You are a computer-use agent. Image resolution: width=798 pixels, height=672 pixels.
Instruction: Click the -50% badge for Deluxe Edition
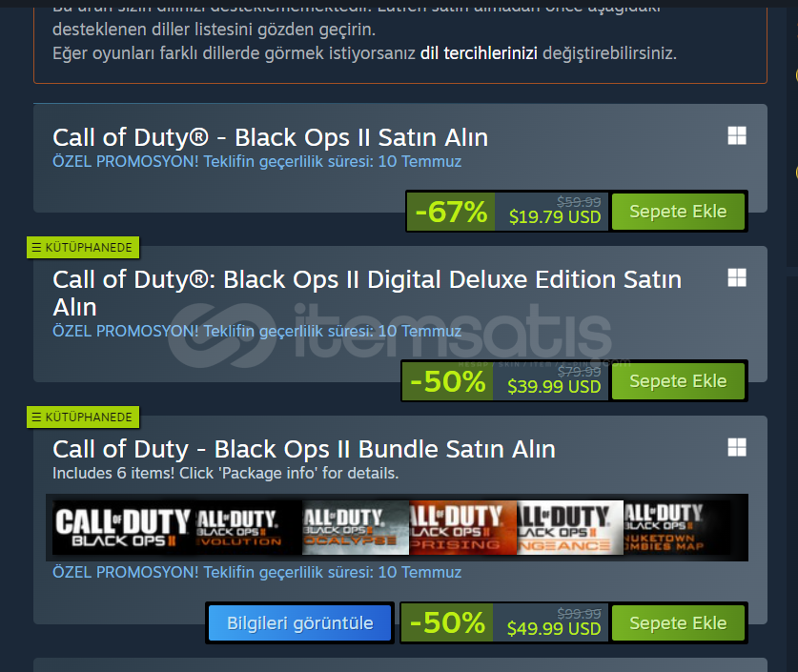coord(448,381)
